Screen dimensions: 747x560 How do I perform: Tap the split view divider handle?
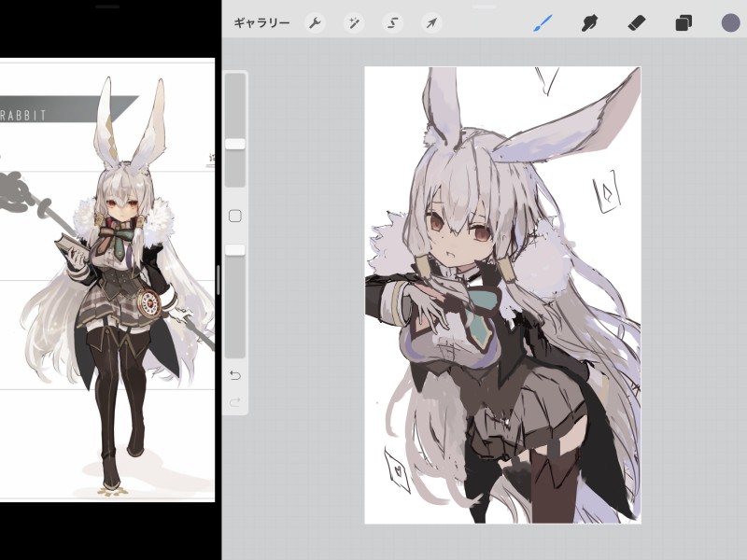218,280
